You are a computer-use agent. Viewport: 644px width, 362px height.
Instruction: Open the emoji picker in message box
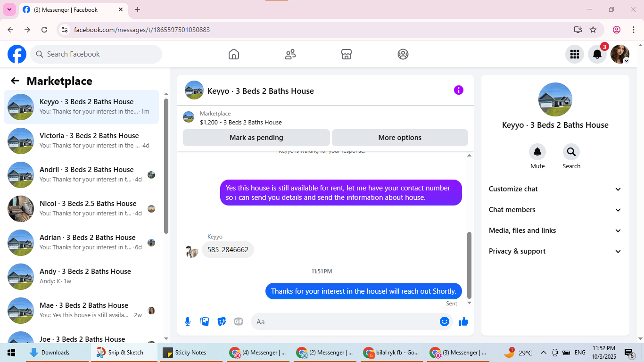(445, 321)
